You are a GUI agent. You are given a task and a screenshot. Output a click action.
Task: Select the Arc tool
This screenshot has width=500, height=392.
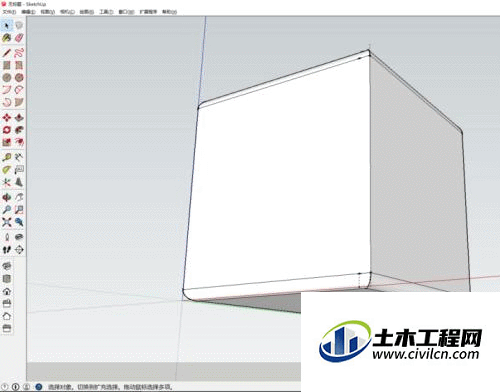[x=7, y=90]
